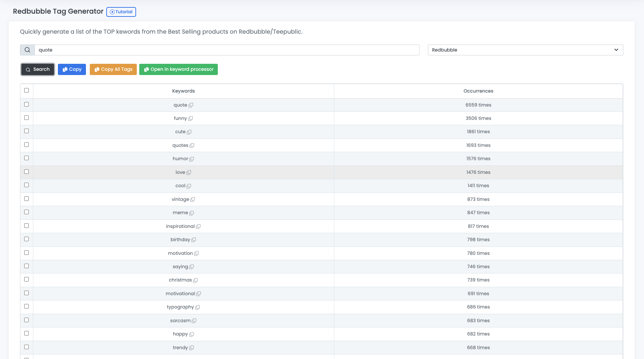
Task: Open the Redbubble marketplace dropdown
Action: (525, 50)
